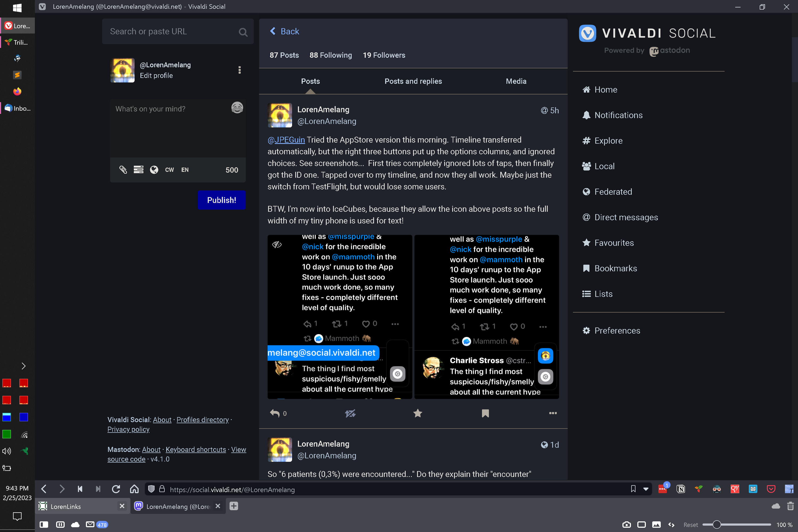This screenshot has width=798, height=532.
Task: Open the Windows notification center icon
Action: coord(17,516)
